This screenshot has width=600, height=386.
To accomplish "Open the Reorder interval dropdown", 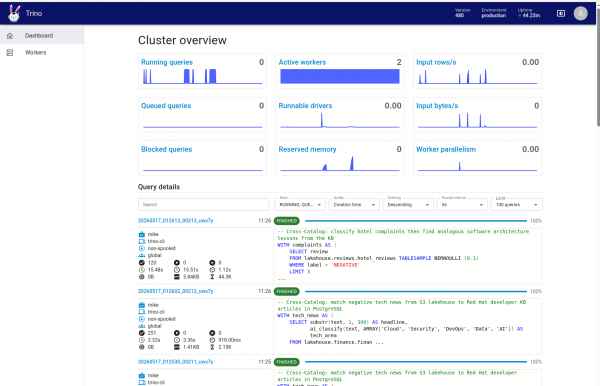I will pyautogui.click(x=462, y=204).
